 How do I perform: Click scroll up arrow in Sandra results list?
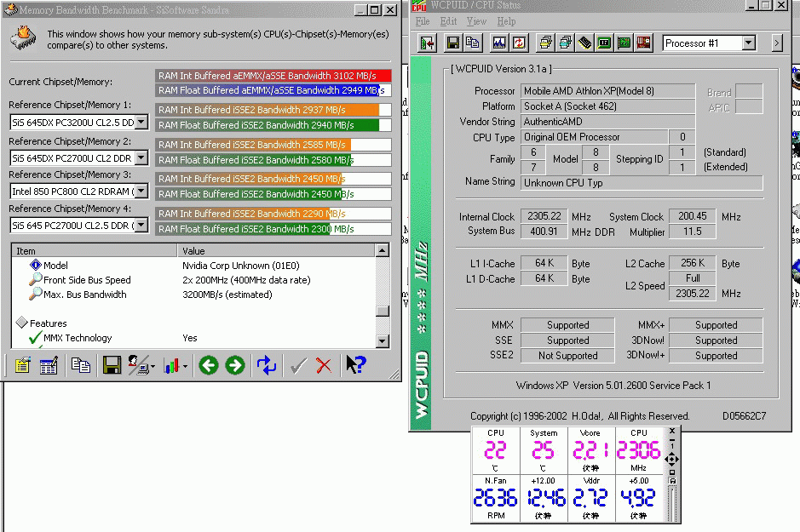(383, 250)
